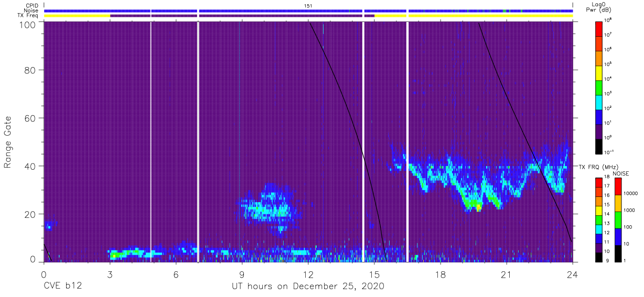
Task: Click the 'TX Freq' row label
Action: [28, 16]
